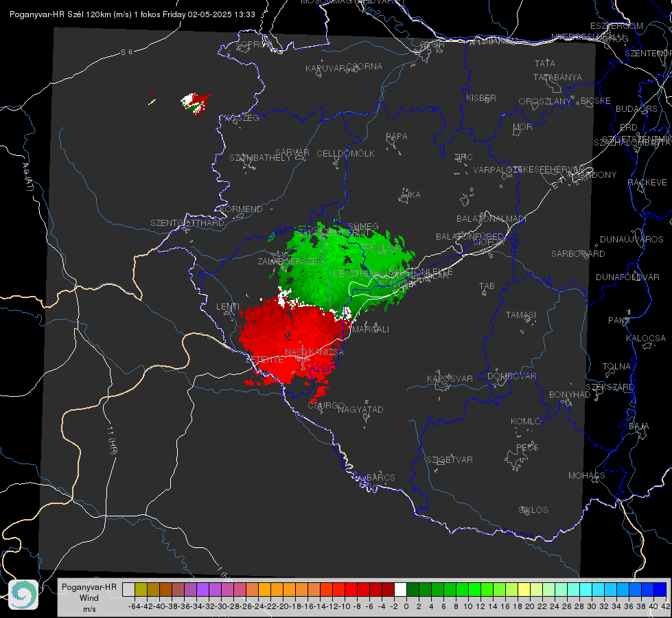Click the dark red swatch left of white
The height and width of the screenshot is (618, 672).
[388, 589]
